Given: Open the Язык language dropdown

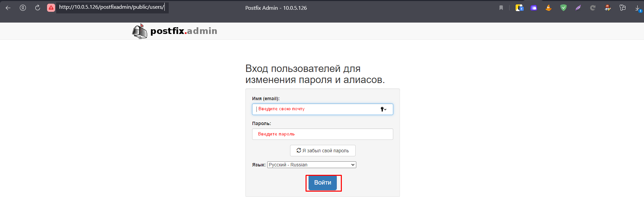Looking at the screenshot, I should (x=312, y=165).
